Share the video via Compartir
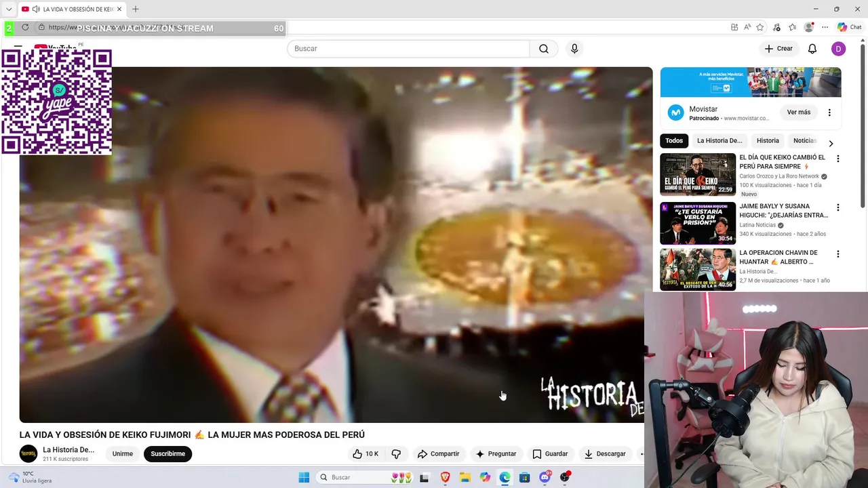 [438, 454]
